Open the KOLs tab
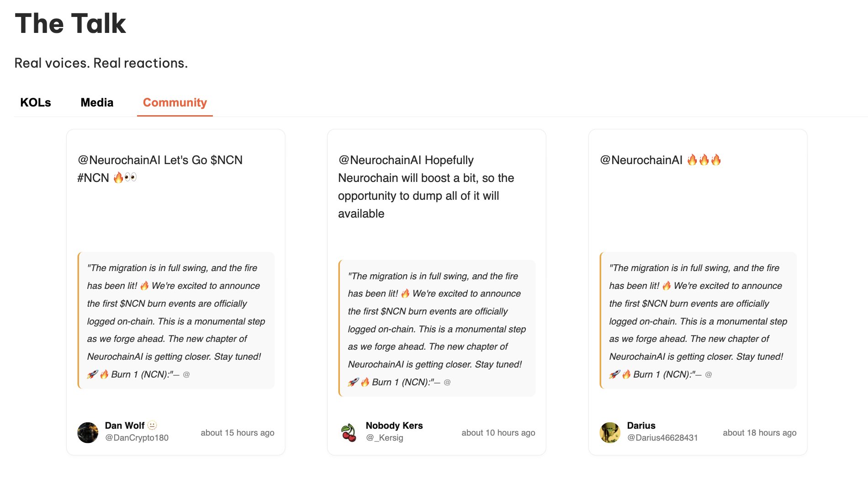The width and height of the screenshot is (868, 490). point(36,102)
